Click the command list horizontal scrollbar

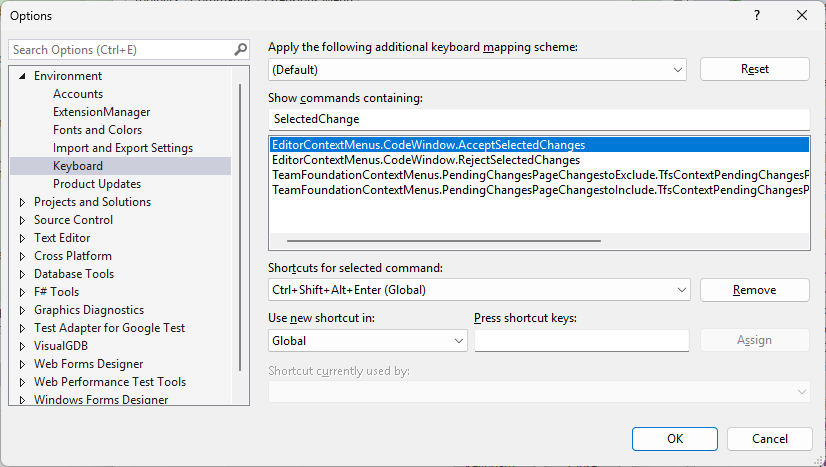(x=444, y=241)
